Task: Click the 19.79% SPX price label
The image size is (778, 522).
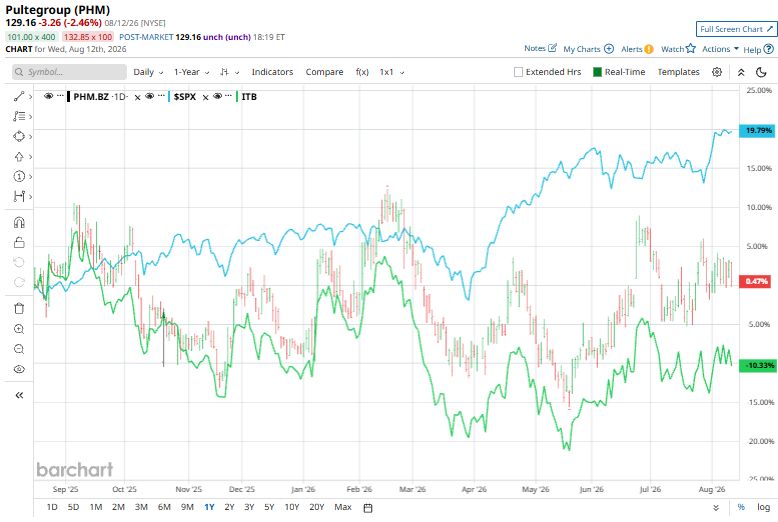Action: pos(758,130)
